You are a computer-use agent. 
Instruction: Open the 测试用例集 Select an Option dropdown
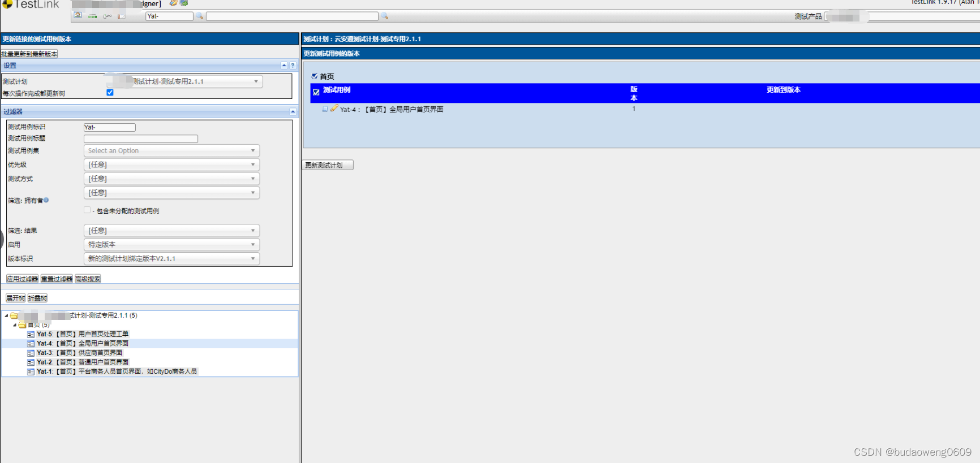click(171, 150)
